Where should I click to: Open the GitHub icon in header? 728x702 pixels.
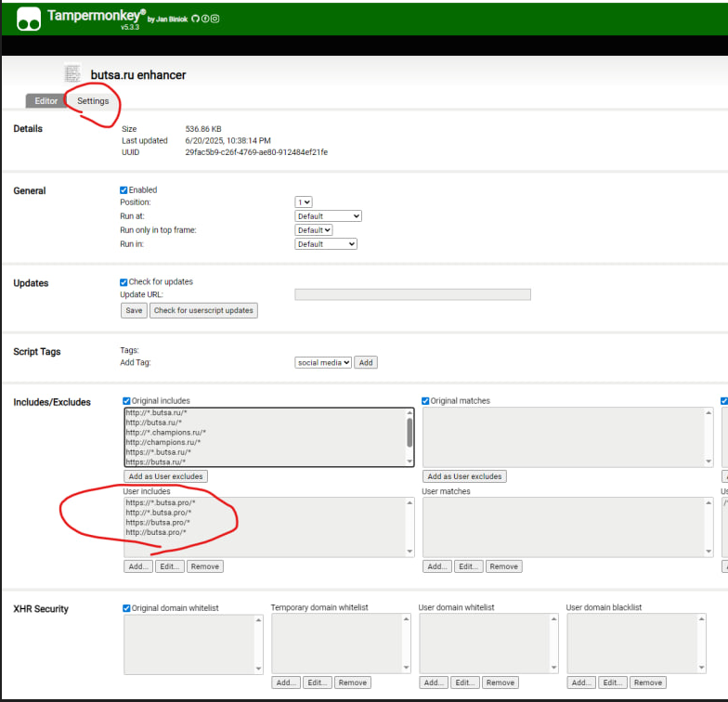coord(195,19)
